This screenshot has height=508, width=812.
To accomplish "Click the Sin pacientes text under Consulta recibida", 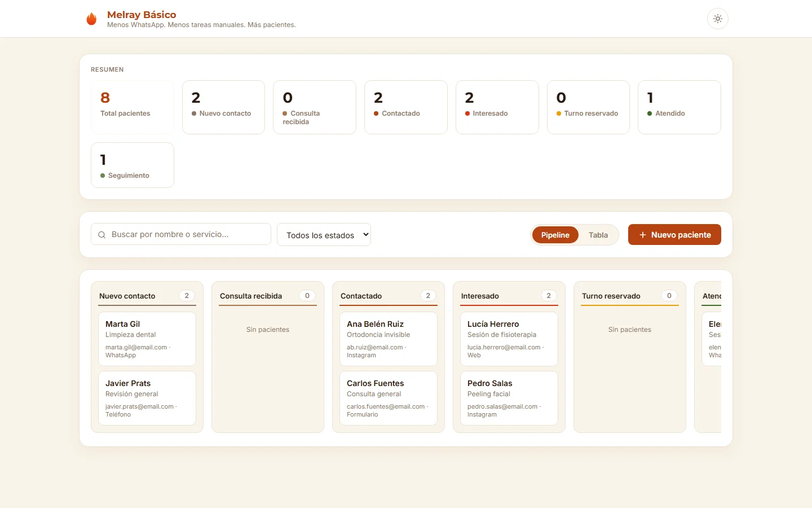I will pyautogui.click(x=268, y=330).
